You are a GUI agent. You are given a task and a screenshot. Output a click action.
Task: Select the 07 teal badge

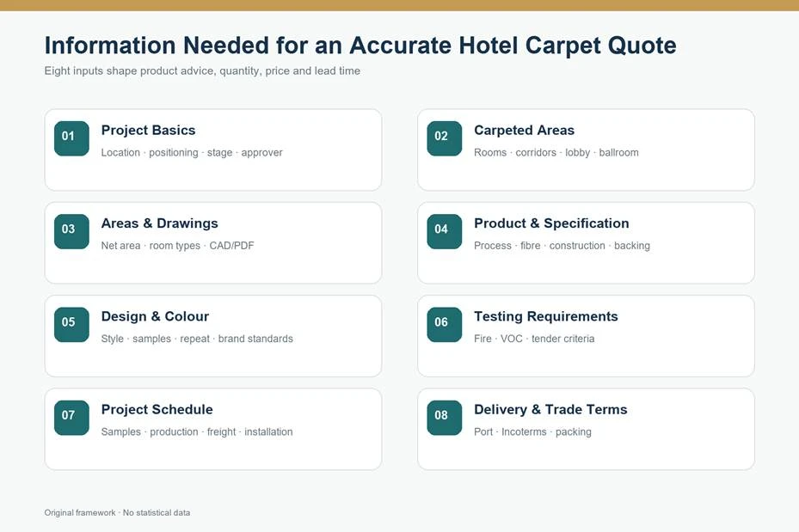[72, 418]
